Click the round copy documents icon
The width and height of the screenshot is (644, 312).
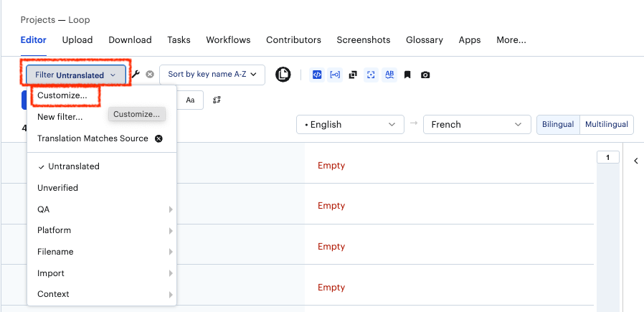click(283, 75)
